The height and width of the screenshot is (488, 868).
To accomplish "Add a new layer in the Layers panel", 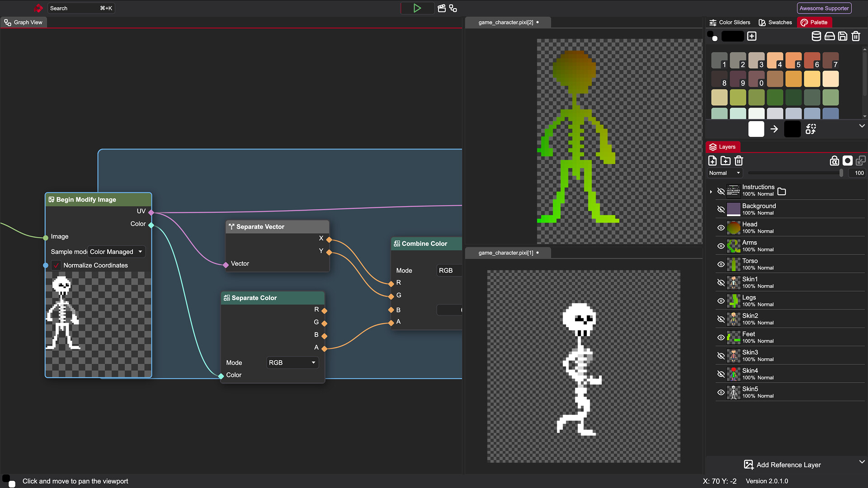I will pos(712,160).
